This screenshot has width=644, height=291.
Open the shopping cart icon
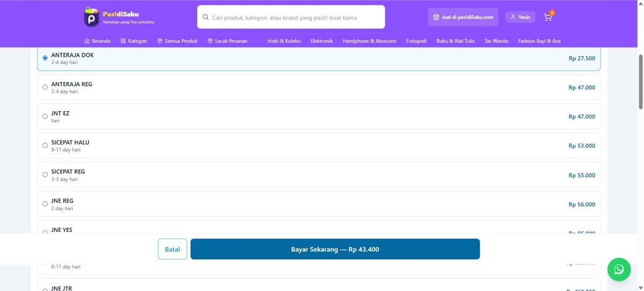pyautogui.click(x=547, y=17)
